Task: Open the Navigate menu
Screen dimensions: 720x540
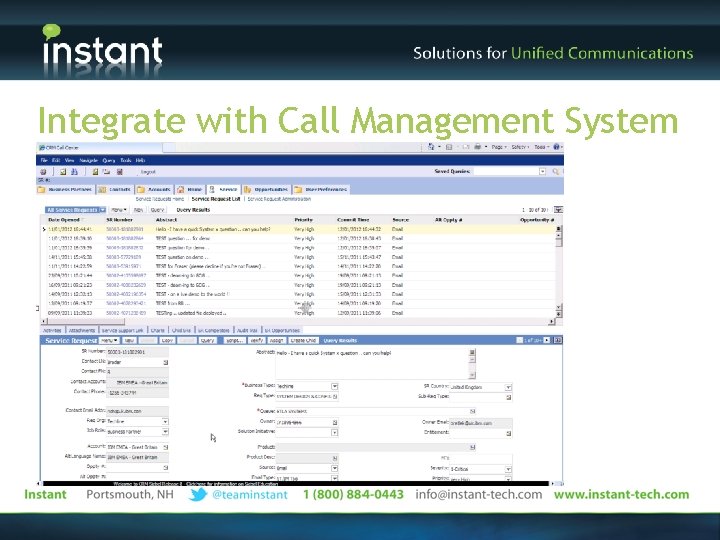Action: [88, 160]
